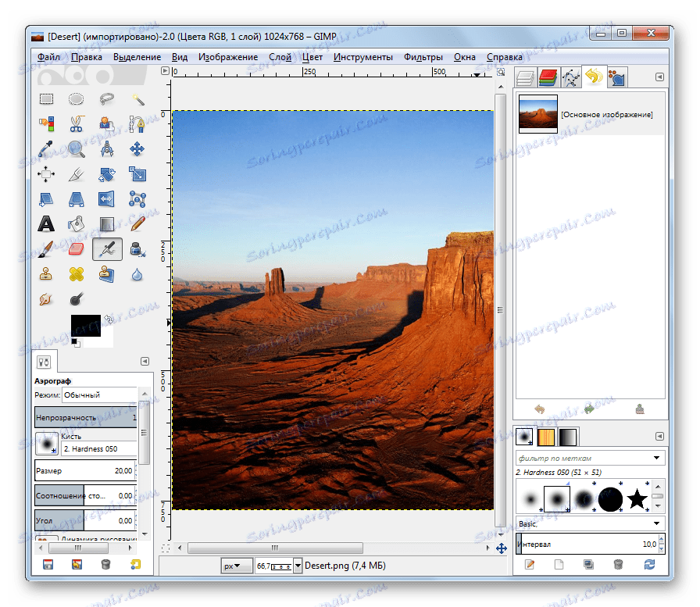Screen dimensions: 700x607
Task: Swap foreground and background colors
Action: click(109, 319)
